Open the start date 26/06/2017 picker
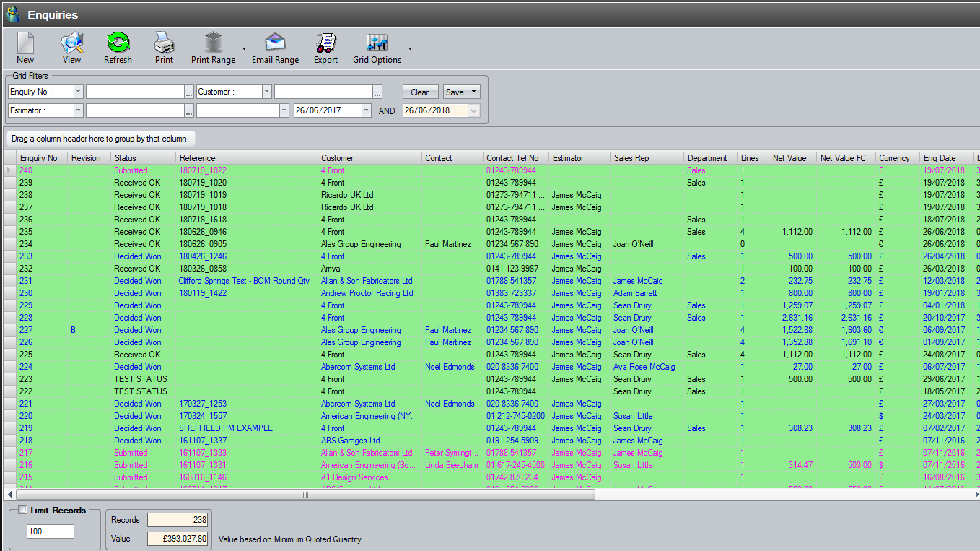 click(x=366, y=110)
